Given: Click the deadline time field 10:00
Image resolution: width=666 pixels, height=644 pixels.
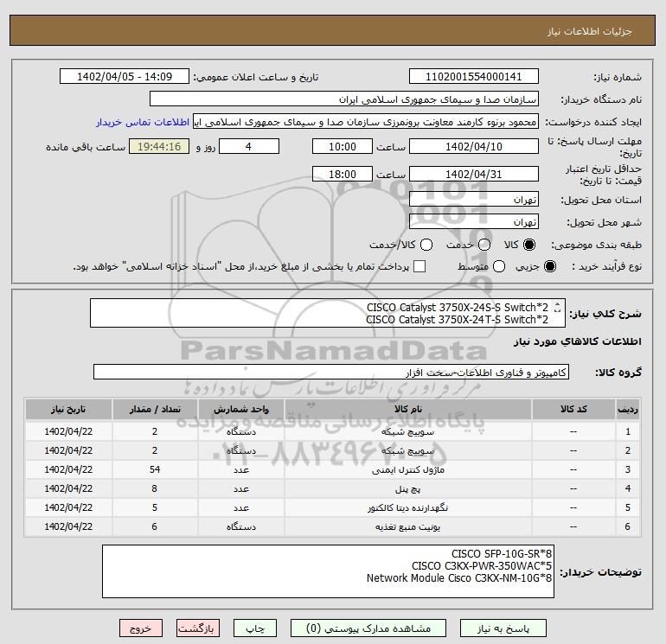Looking at the screenshot, I should tap(343, 146).
